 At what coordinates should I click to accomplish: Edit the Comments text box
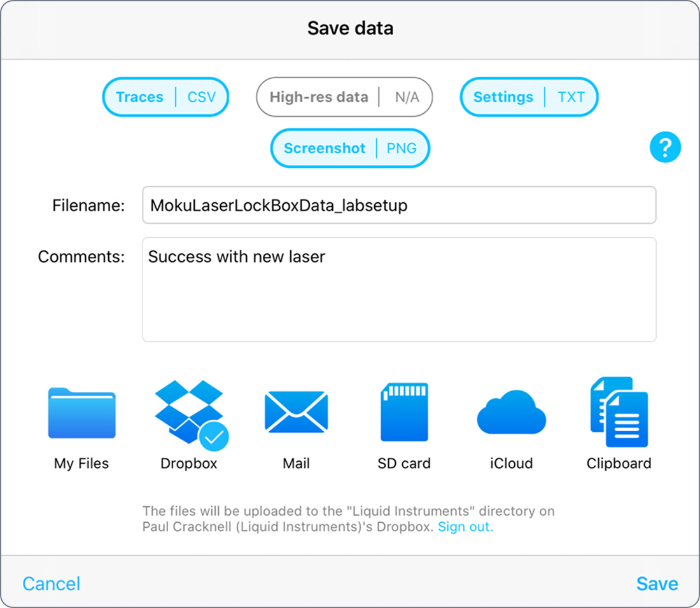click(x=399, y=289)
